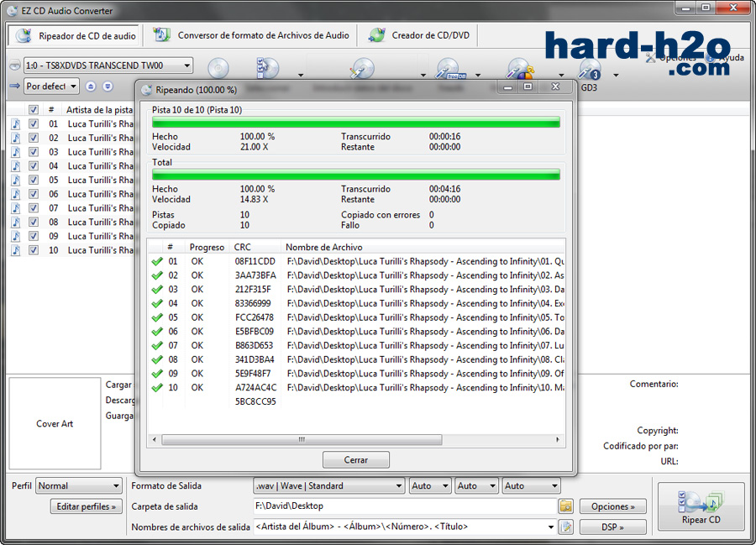The width and height of the screenshot is (756, 545).
Task: Uncheck track 04 checkbox
Action: pyautogui.click(x=34, y=165)
